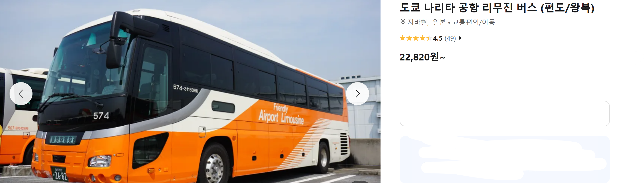This screenshot has height=183, width=644.
Task: Open the 교통편의/이동 category
Action: coord(473,22)
